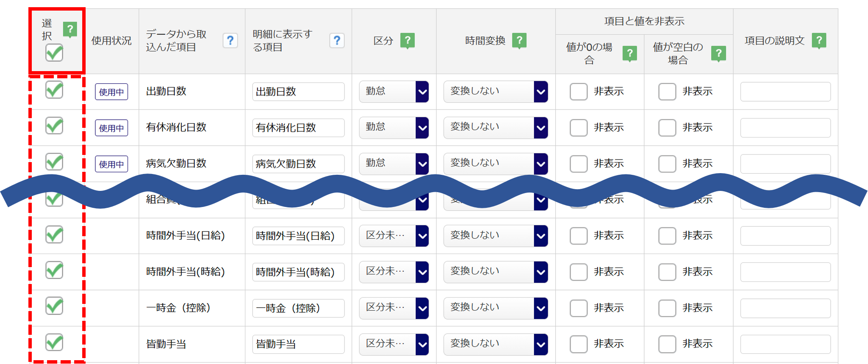Check 値が0の場合 非表示 for 一時金（控除）
This screenshot has width=868, height=364.
coord(579,308)
